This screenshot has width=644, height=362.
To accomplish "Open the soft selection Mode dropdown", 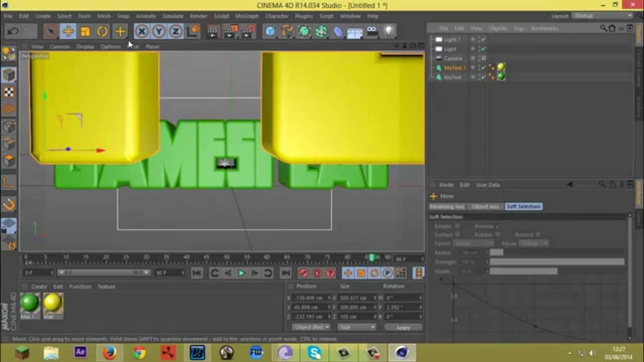I will click(x=533, y=243).
